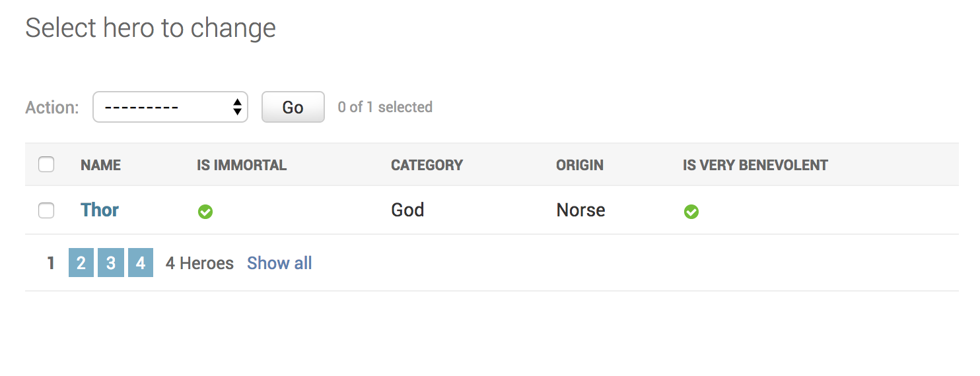Jump to page 3 of results
This screenshot has height=376, width=980.
[x=111, y=263]
